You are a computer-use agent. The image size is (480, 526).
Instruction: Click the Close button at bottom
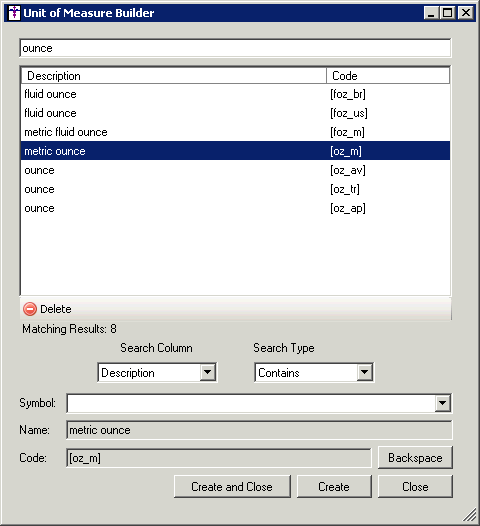[415, 486]
